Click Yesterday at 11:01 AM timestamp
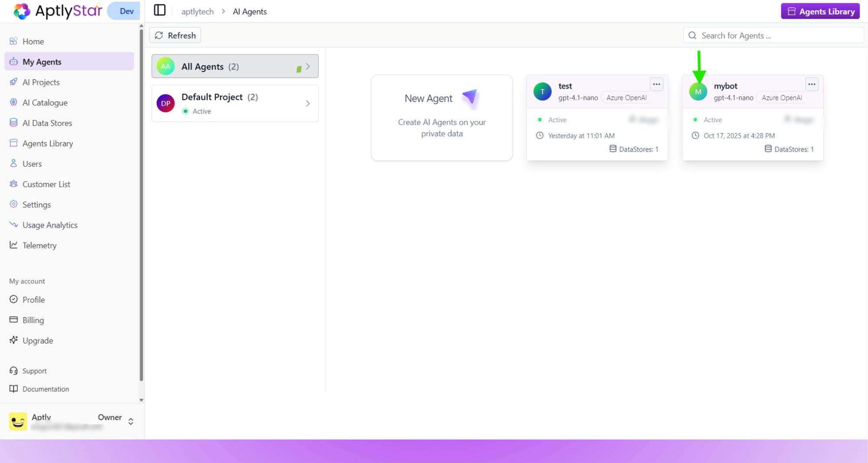This screenshot has height=463, width=868. pyautogui.click(x=581, y=136)
